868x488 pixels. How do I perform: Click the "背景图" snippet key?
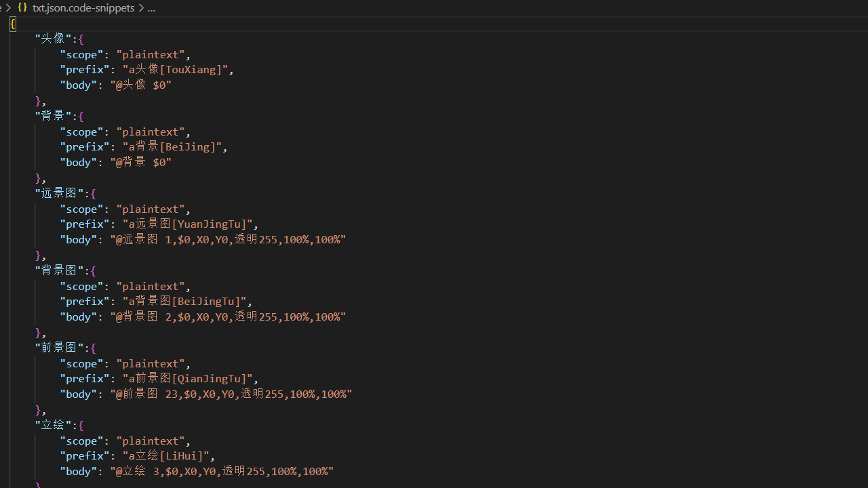click(x=59, y=270)
